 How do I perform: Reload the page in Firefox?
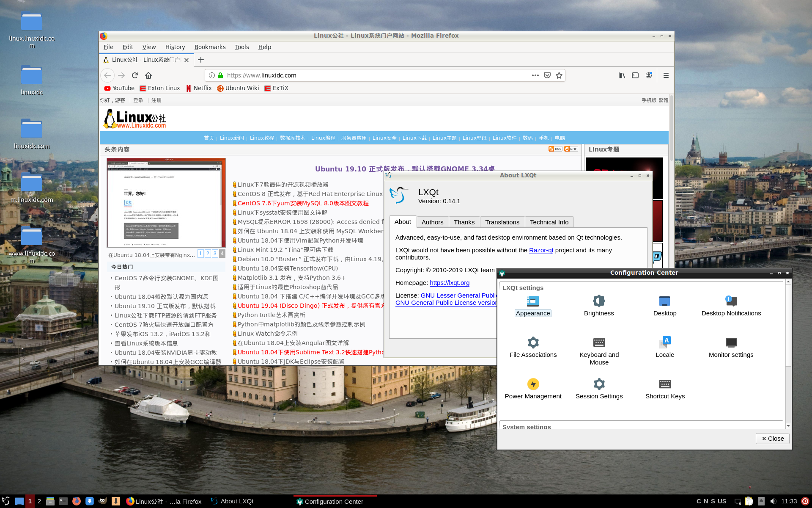coord(135,75)
